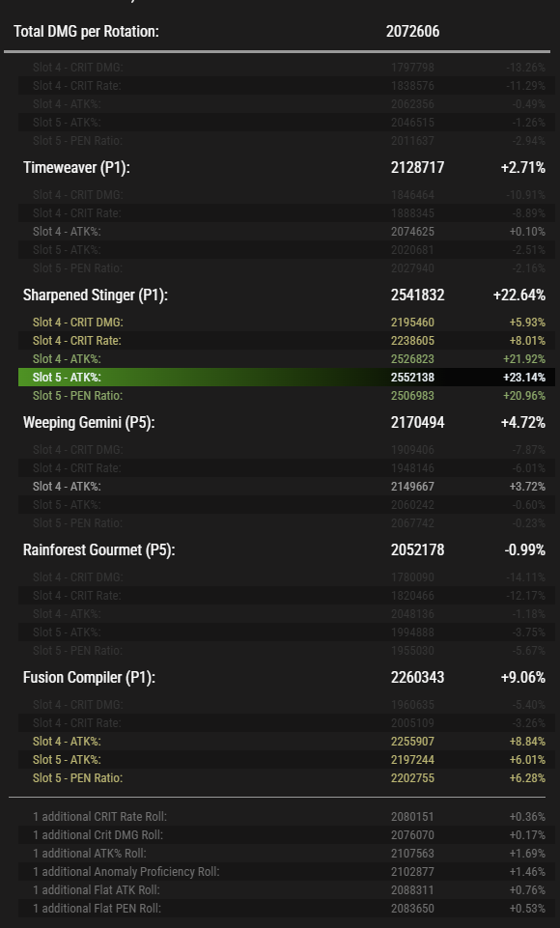The image size is (560, 928).
Task: Click the 1 additional ATK% Roll row
Action: (x=287, y=854)
